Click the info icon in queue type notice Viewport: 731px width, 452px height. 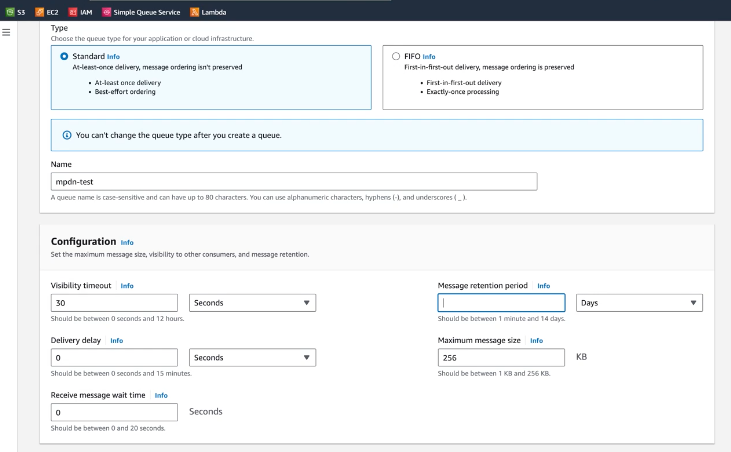pos(67,135)
